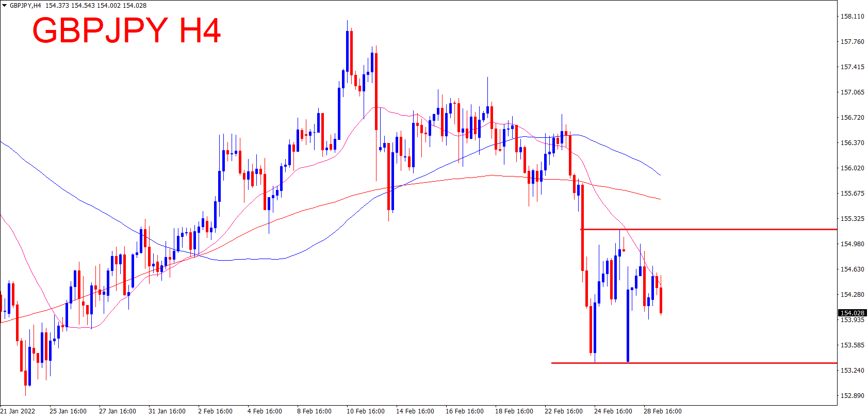
Task: Click price level 156.720 on the scale
Action: [853, 118]
